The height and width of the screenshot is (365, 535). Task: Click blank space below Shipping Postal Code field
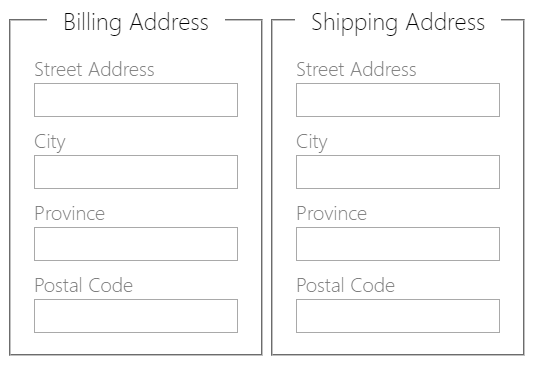click(x=398, y=344)
